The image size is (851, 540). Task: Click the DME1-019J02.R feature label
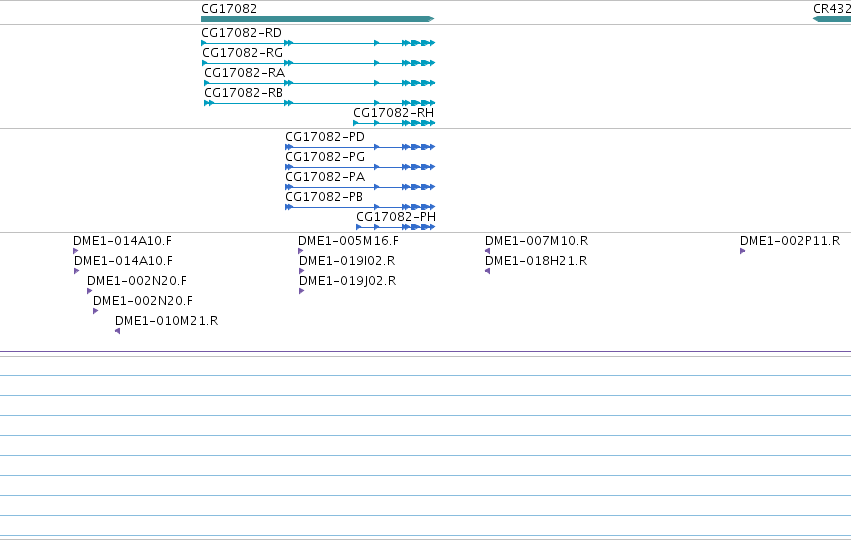[348, 281]
